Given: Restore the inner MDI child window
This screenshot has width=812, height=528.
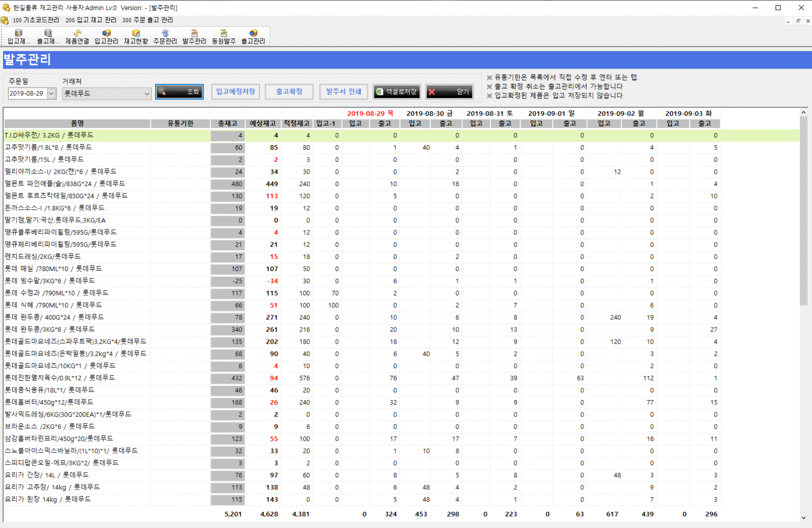Looking at the screenshot, I should tap(798, 21).
